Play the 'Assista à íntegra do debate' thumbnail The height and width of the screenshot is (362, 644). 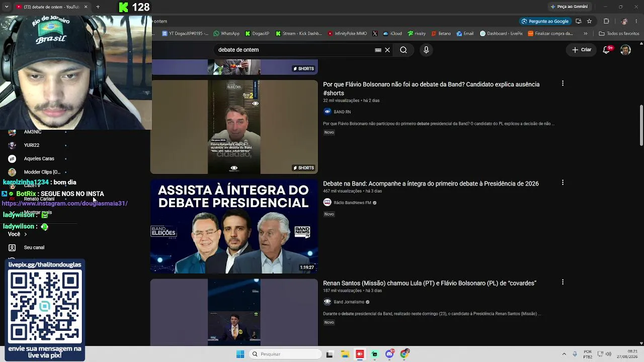pyautogui.click(x=234, y=226)
